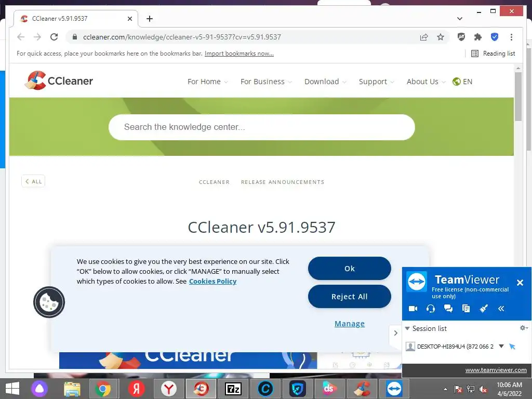Close the TeamViewer panel

point(520,282)
